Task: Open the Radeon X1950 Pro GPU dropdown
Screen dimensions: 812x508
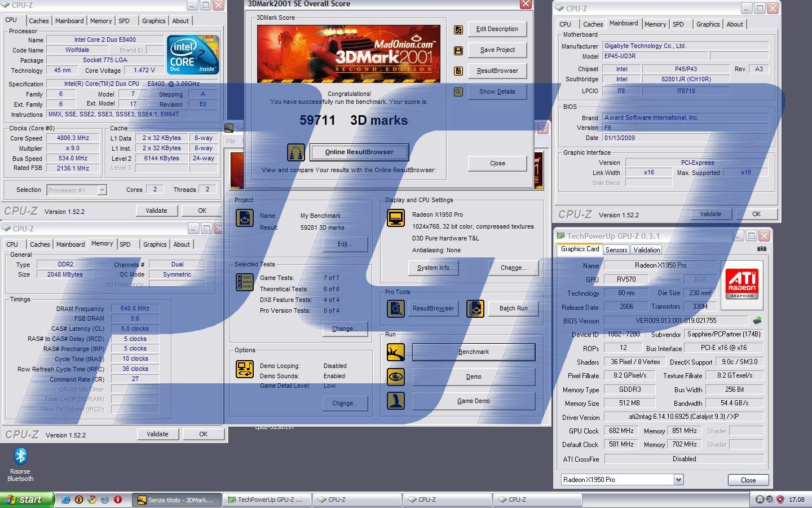Action: click(678, 480)
